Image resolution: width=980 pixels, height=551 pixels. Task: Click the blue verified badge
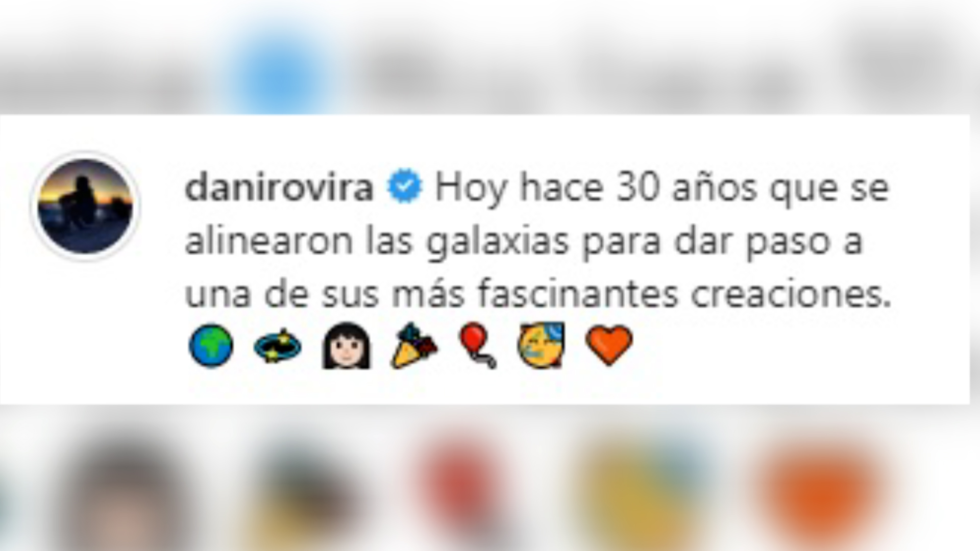coord(404,187)
